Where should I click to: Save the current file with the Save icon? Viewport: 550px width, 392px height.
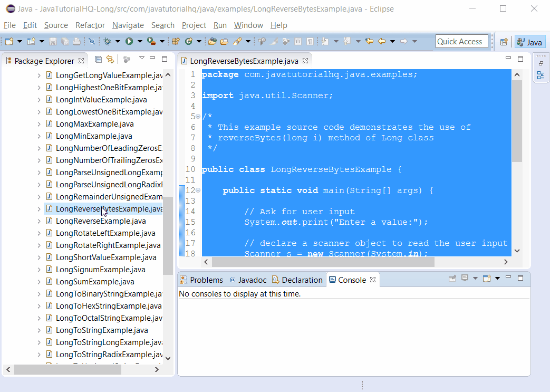[x=54, y=41]
